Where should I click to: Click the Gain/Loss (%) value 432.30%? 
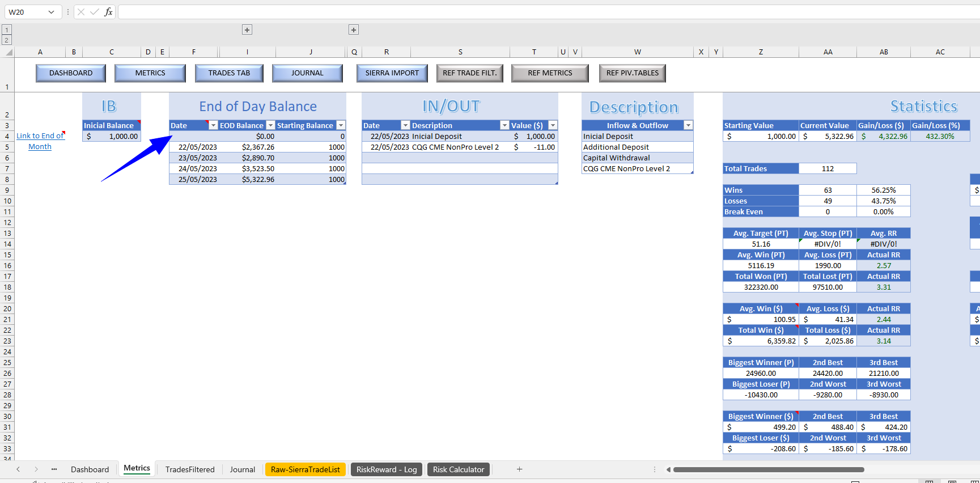[x=940, y=136]
